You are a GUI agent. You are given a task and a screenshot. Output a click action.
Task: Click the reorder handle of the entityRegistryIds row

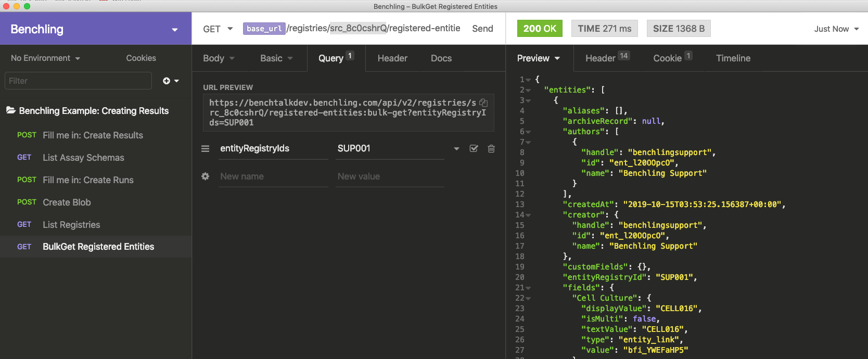coord(206,149)
